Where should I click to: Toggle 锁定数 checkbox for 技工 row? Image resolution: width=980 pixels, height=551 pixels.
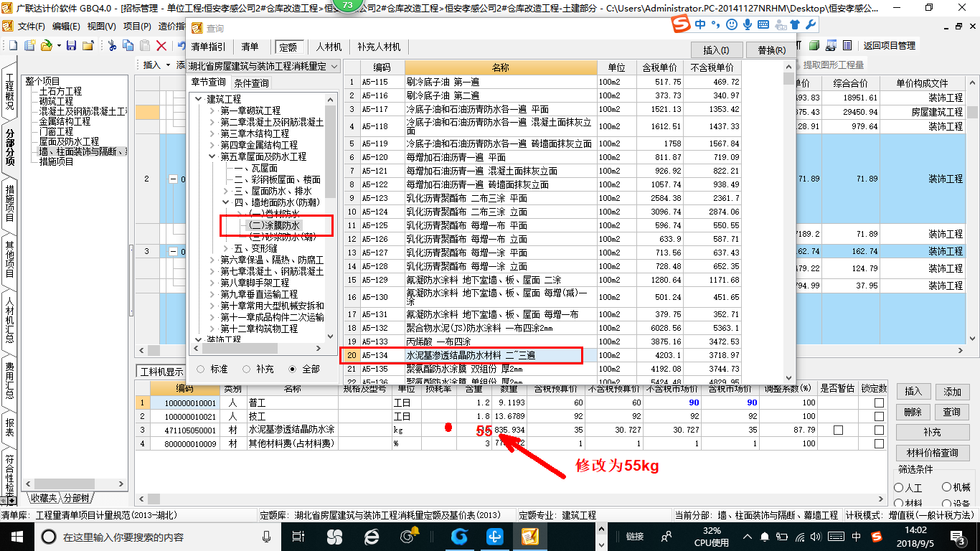pos(879,417)
